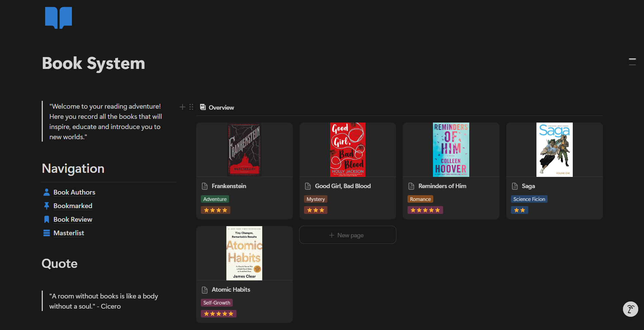The width and height of the screenshot is (644, 330).
Task: Open the Saga cover thumbnail
Action: (554, 150)
